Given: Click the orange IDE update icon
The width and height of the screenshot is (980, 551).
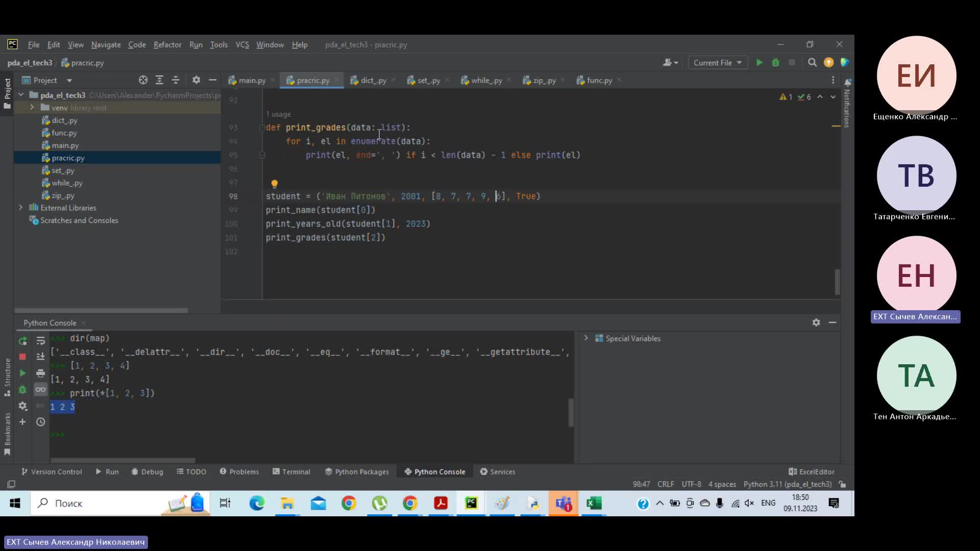Looking at the screenshot, I should [828, 62].
